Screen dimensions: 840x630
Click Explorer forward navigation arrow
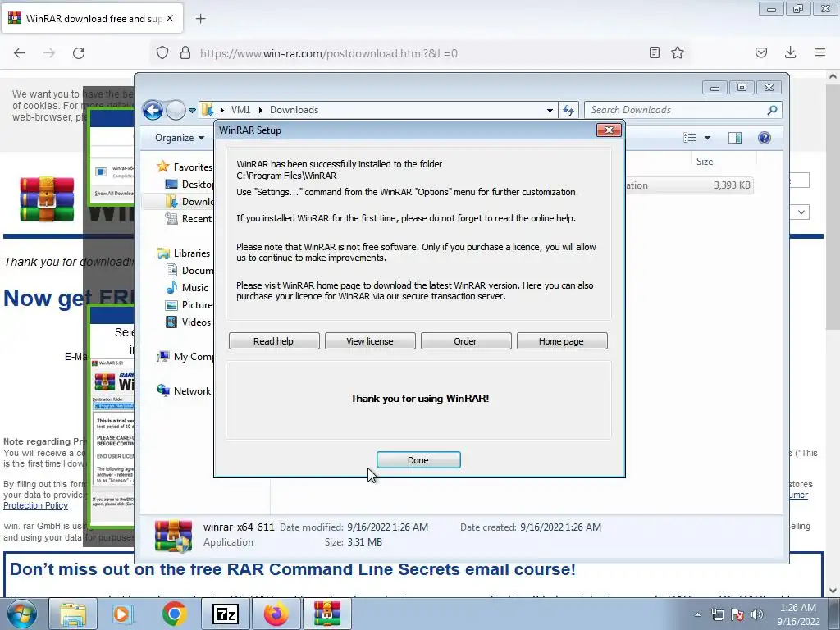point(176,111)
